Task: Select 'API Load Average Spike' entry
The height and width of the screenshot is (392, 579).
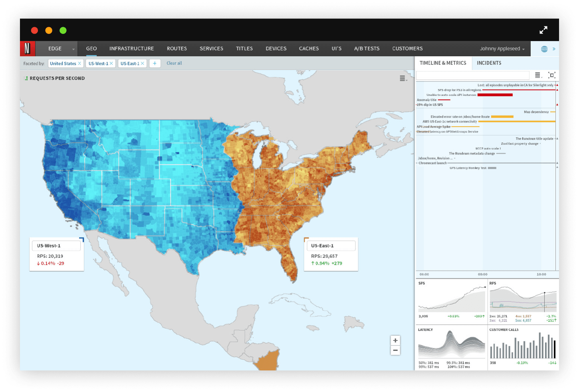Action: [x=434, y=127]
